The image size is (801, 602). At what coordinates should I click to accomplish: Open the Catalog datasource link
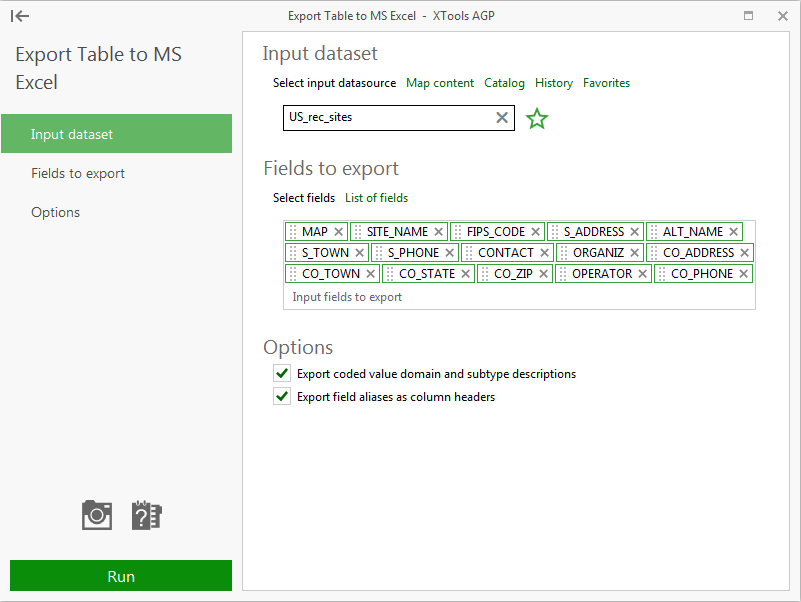pos(504,83)
